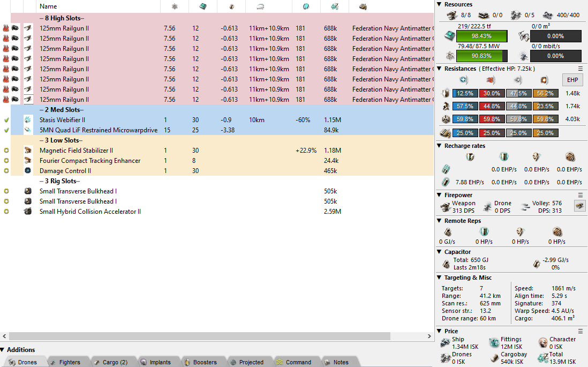Image resolution: width=588 pixels, height=367 pixels.
Task: Click the ammo column header icon
Action: [363, 6]
